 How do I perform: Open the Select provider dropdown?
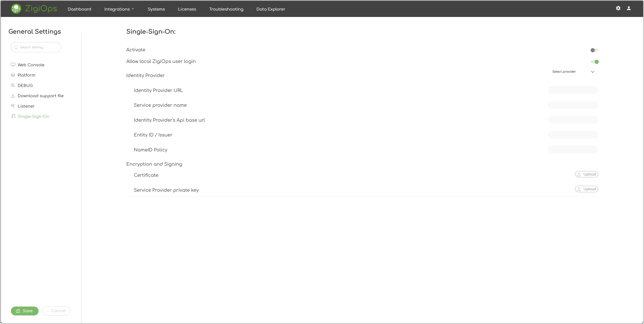click(573, 72)
